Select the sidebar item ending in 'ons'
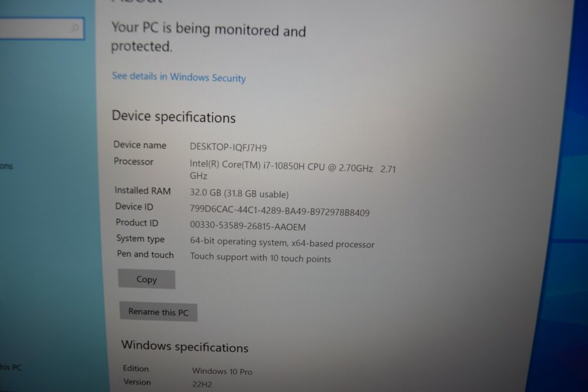Viewport: 588px width, 392px height. [x=6, y=166]
